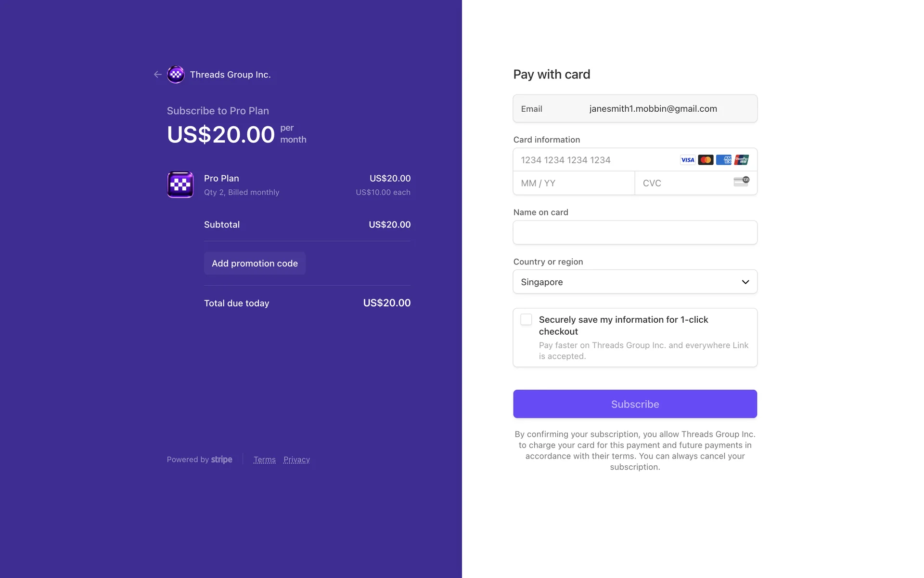Viewport: 924px width, 578px height.
Task: Open the Country or region dropdown
Action: tap(626, 282)
